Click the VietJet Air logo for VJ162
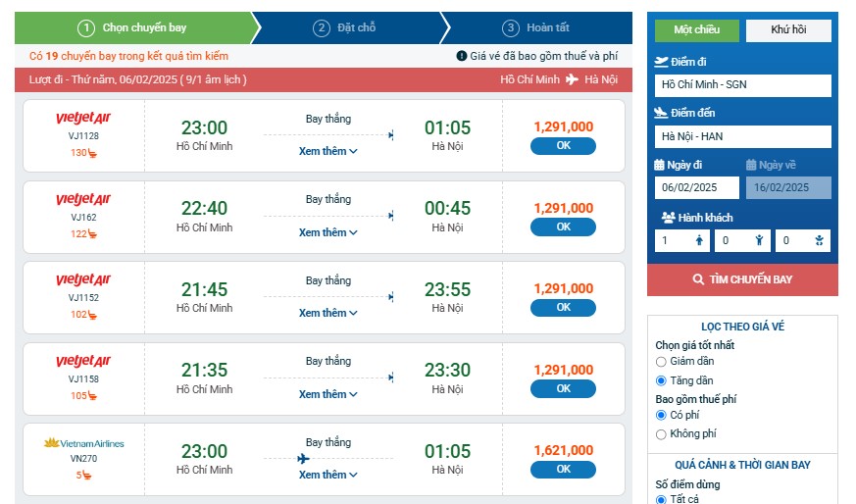 pos(83,199)
